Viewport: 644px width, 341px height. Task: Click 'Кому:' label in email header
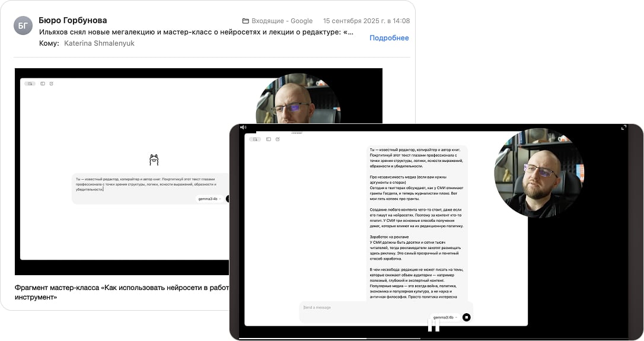pyautogui.click(x=49, y=43)
